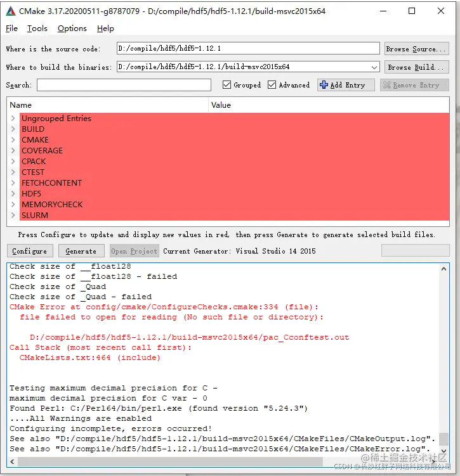460x476 pixels.
Task: Expand the CPACK group
Action: 13,161
